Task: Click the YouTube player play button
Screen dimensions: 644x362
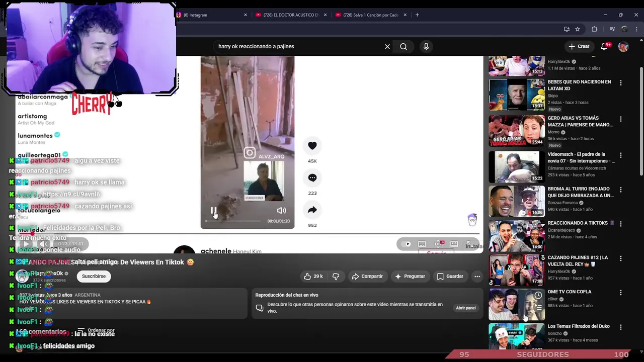Action: click(26, 244)
